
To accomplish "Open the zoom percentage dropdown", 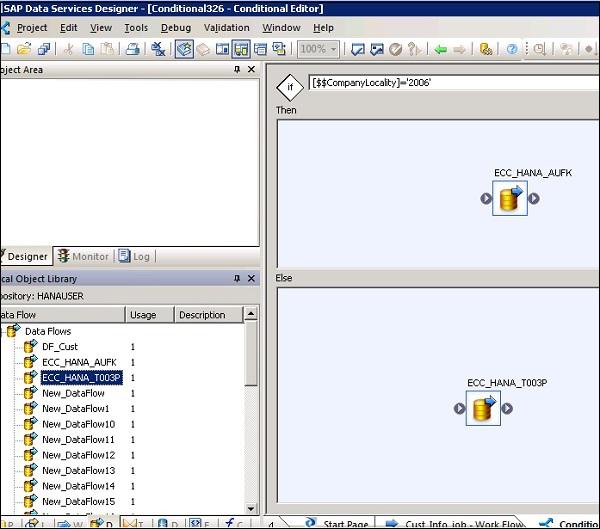I will point(331,49).
